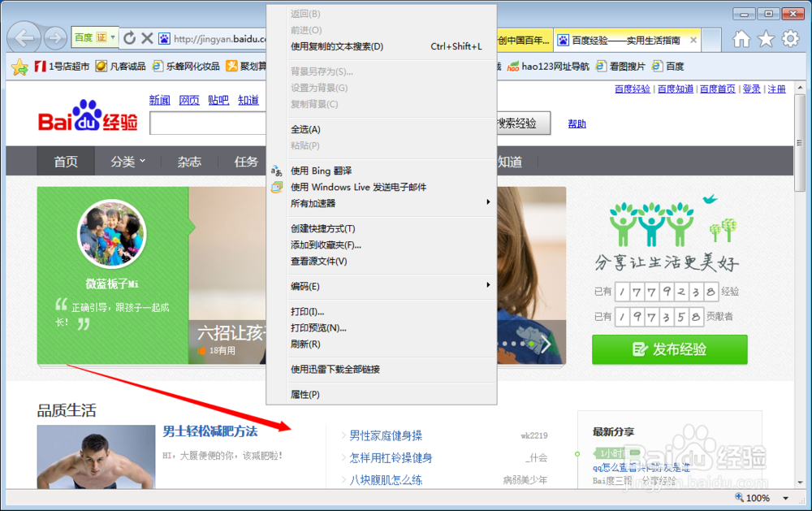
Task: Click the 注册 link
Action: tap(777, 89)
